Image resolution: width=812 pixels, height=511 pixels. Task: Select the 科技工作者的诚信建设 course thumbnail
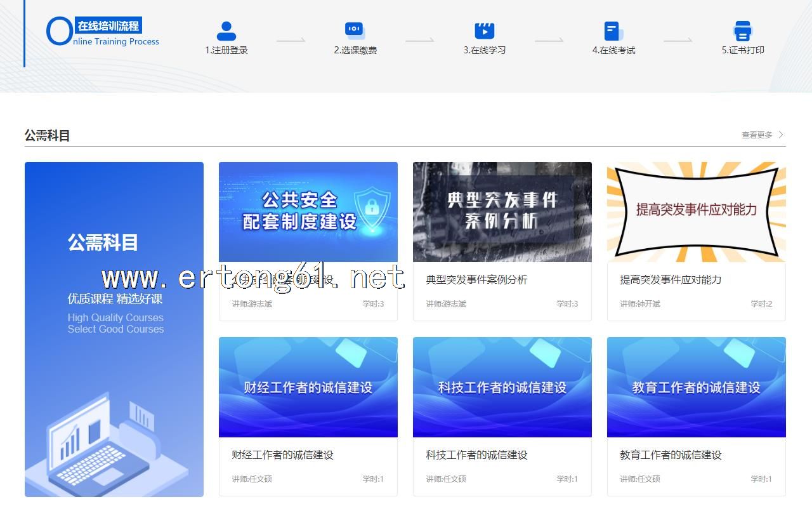(x=502, y=387)
